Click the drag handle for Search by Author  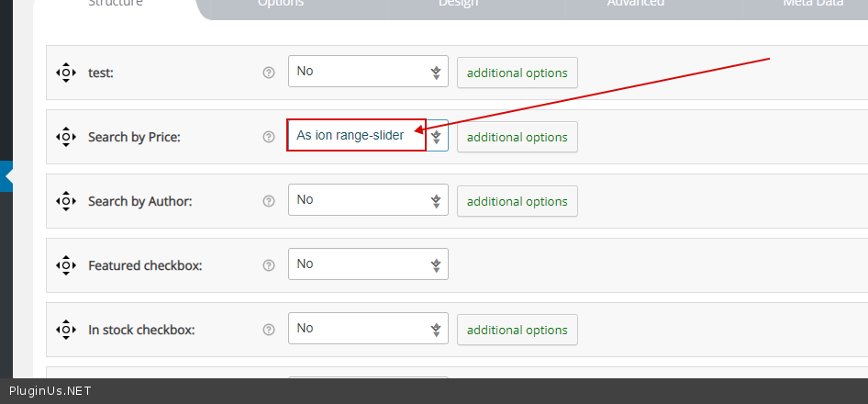[65, 201]
